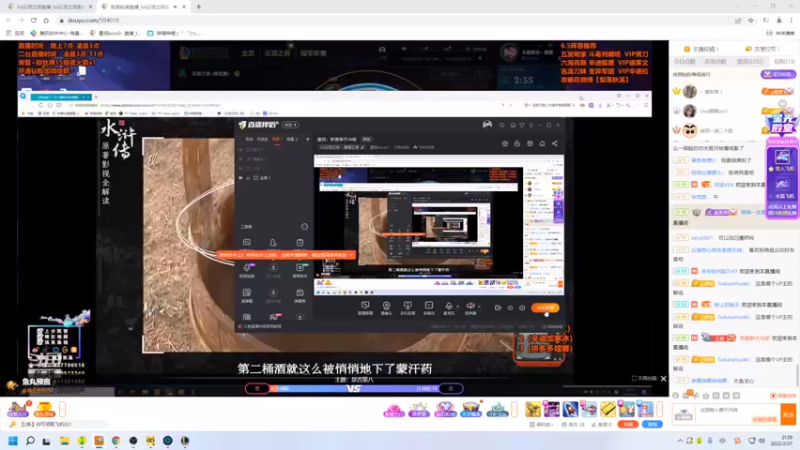The height and width of the screenshot is (450, 800).
Task: Switch to the 本周点数 tab
Action: tap(715, 61)
